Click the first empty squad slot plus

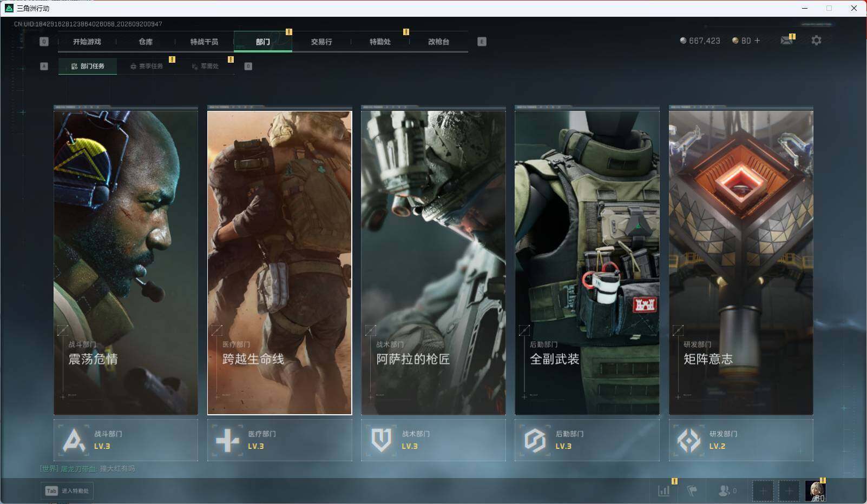[763, 491]
